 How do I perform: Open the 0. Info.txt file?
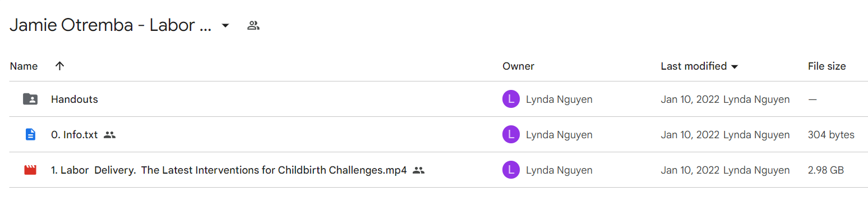tap(75, 135)
